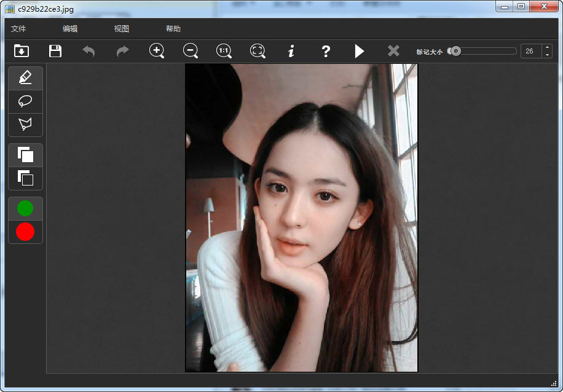
Task: Open the 编辑 menu
Action: coord(70,29)
